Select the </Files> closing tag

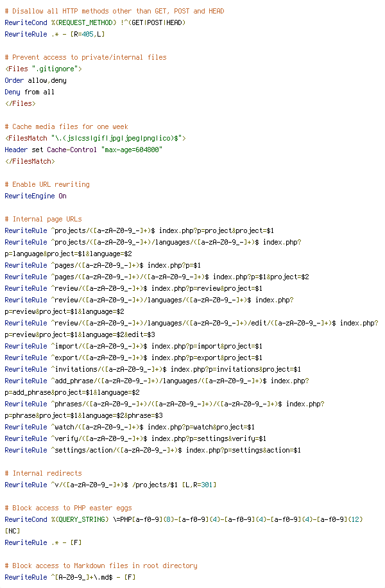click(21, 103)
